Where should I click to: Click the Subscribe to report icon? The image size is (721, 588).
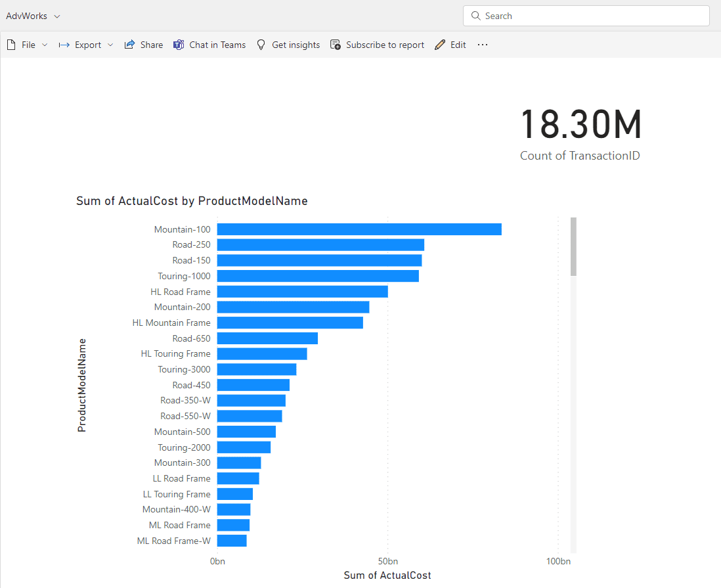pos(336,45)
